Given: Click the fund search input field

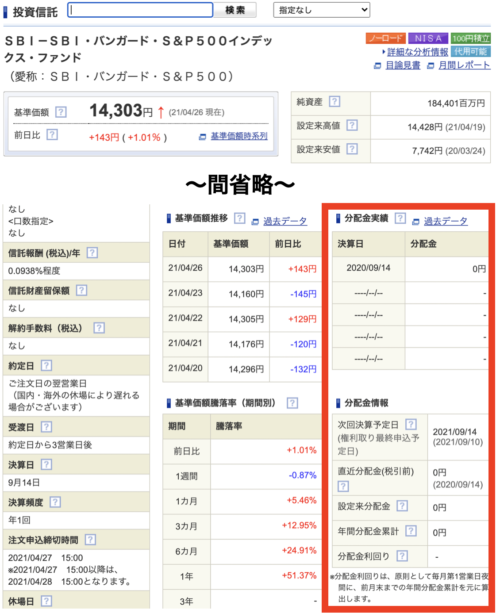Looking at the screenshot, I should pos(140,10).
